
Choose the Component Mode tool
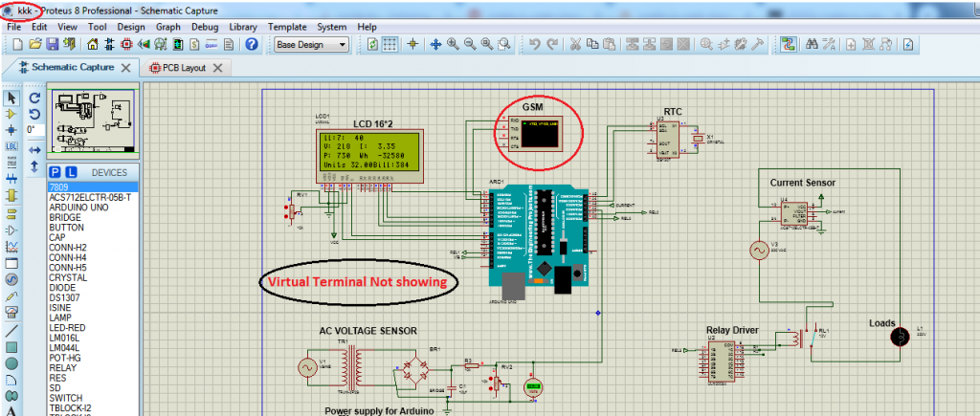[x=11, y=115]
